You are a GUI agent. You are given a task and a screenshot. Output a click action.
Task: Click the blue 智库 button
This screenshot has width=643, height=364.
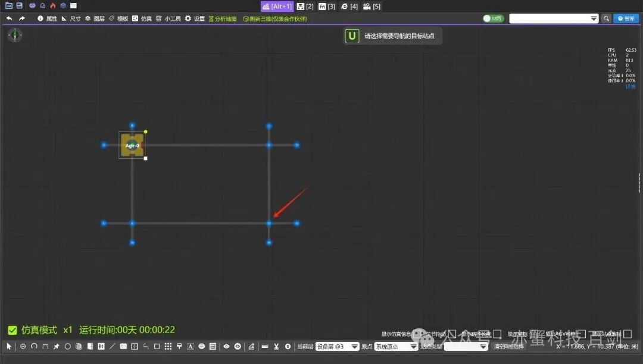point(626,18)
